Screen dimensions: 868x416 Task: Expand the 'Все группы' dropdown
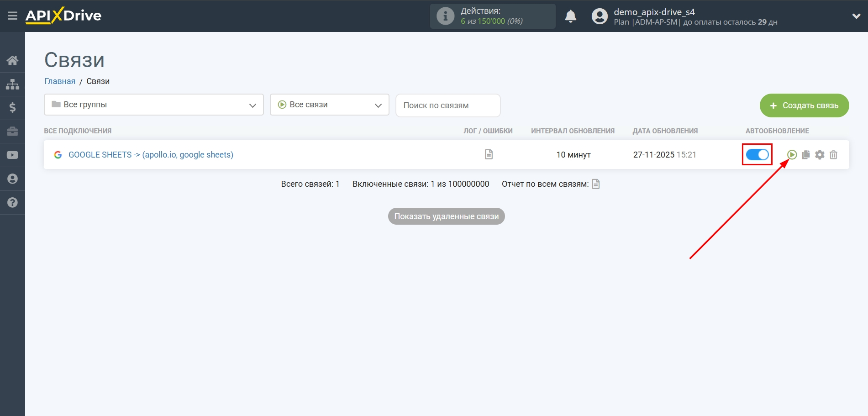(154, 105)
